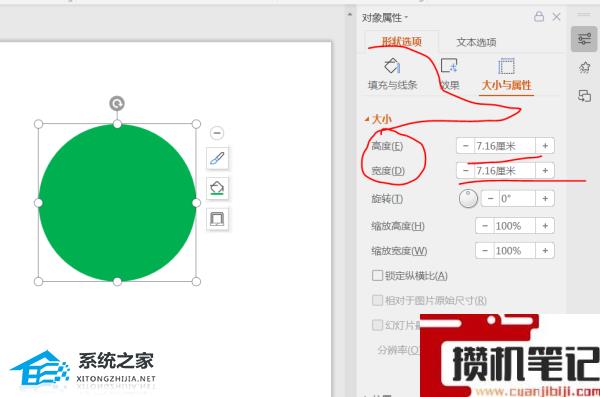The height and width of the screenshot is (397, 600).
Task: Decrease the 高度 value
Action: coord(465,146)
